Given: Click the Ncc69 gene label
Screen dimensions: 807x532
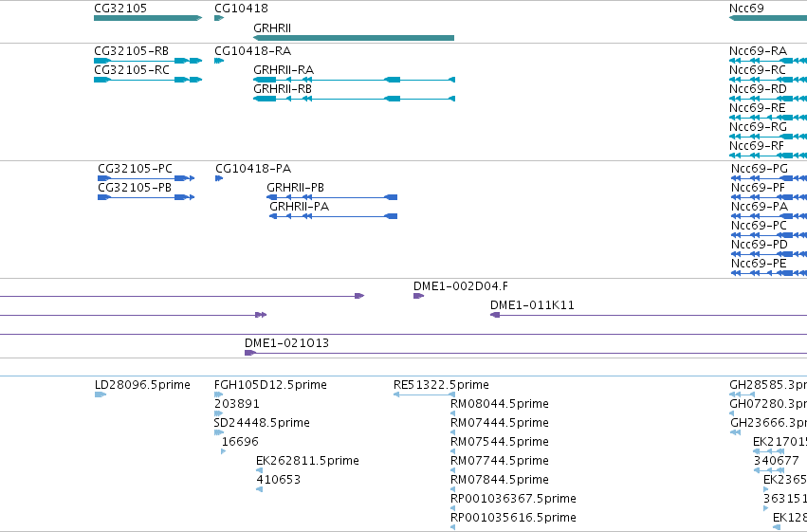Looking at the screenshot, I should tap(746, 9).
